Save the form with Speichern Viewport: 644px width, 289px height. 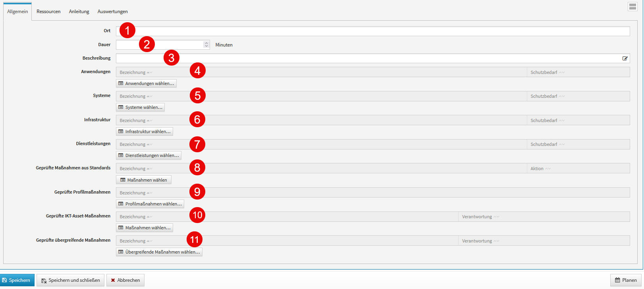(x=17, y=280)
